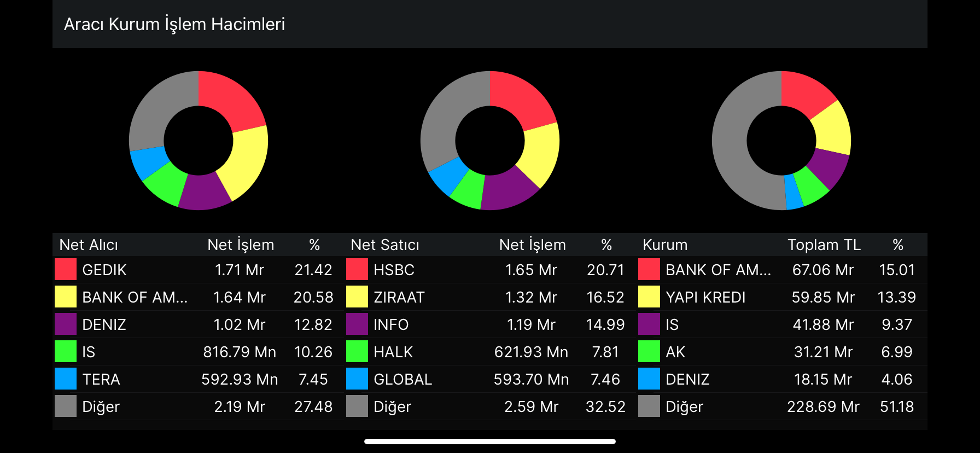Click the blue swatch beside GLOBAL

click(x=357, y=379)
